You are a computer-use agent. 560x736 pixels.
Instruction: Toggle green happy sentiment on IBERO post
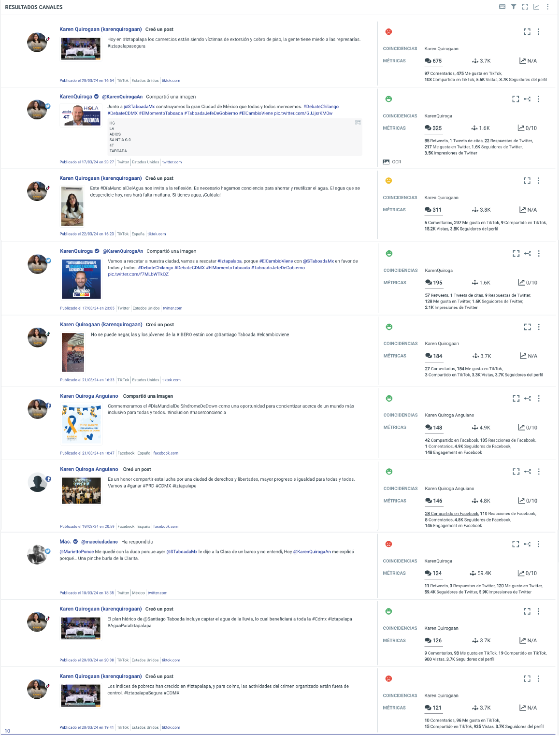(x=389, y=327)
